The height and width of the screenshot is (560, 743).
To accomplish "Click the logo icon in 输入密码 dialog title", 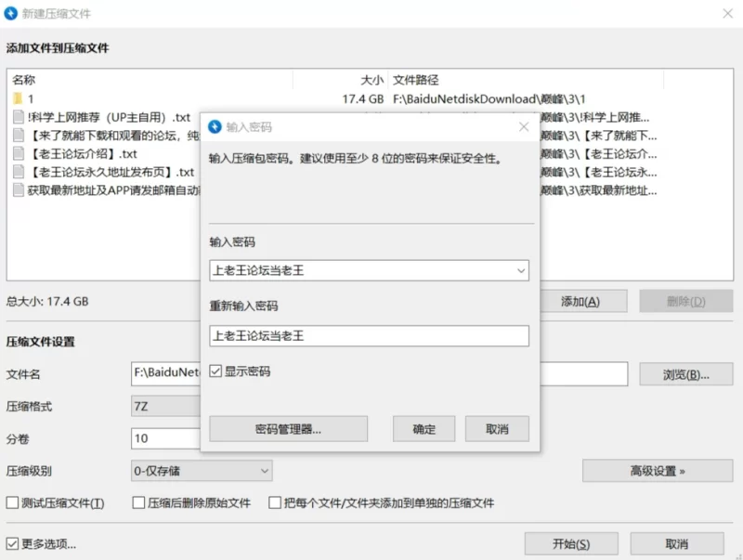I will tap(215, 126).
